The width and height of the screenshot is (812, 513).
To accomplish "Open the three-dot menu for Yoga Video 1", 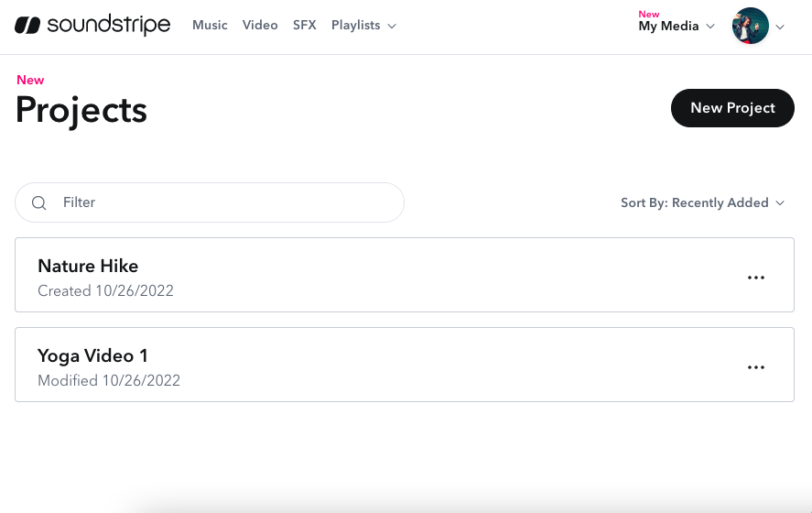I will point(756,367).
